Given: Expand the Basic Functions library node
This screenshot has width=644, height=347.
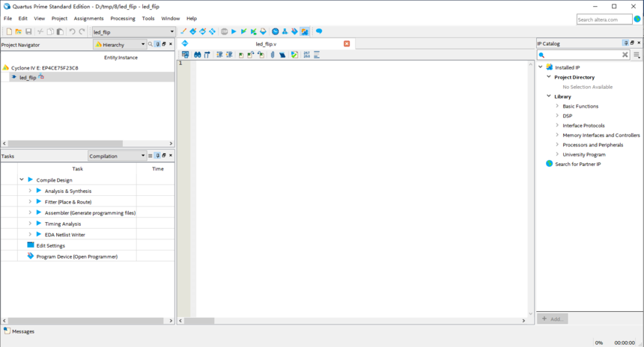Looking at the screenshot, I should tap(557, 106).
